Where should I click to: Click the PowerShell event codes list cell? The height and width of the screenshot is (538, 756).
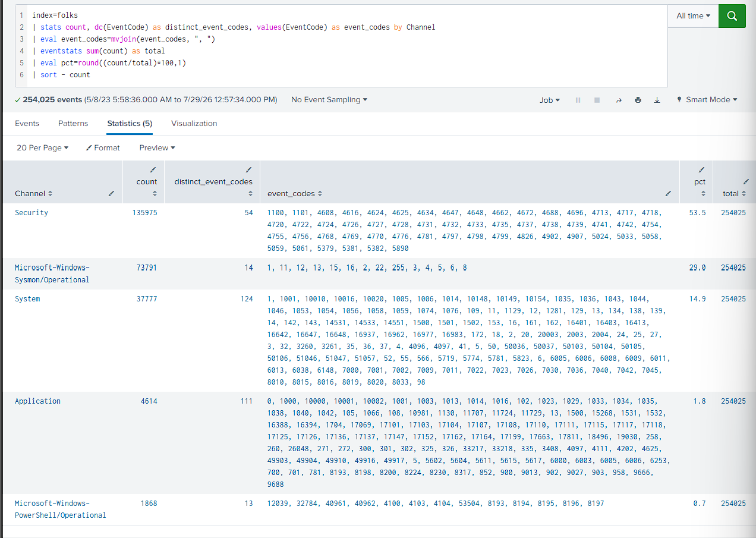[x=436, y=503]
